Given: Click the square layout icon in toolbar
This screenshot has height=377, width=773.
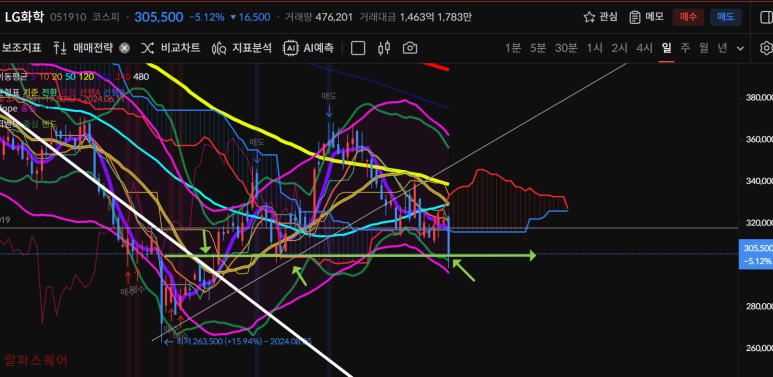Looking at the screenshot, I should tap(358, 48).
